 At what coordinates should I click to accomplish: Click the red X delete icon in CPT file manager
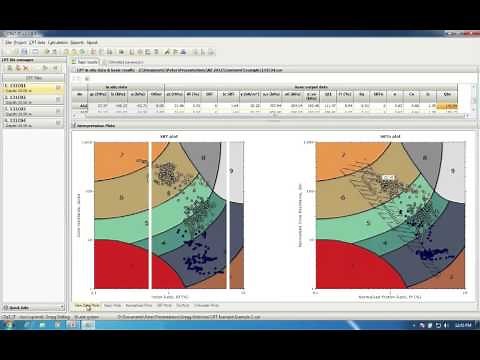point(26,68)
